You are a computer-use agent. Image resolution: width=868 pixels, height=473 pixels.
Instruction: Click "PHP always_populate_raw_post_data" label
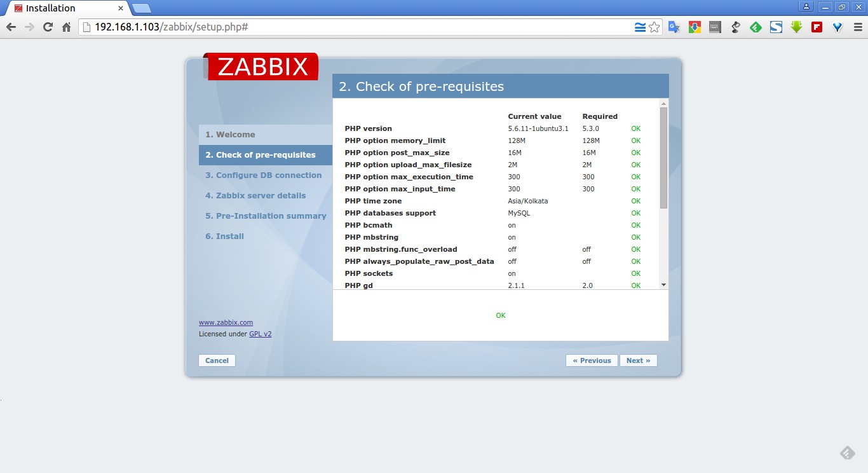click(419, 261)
